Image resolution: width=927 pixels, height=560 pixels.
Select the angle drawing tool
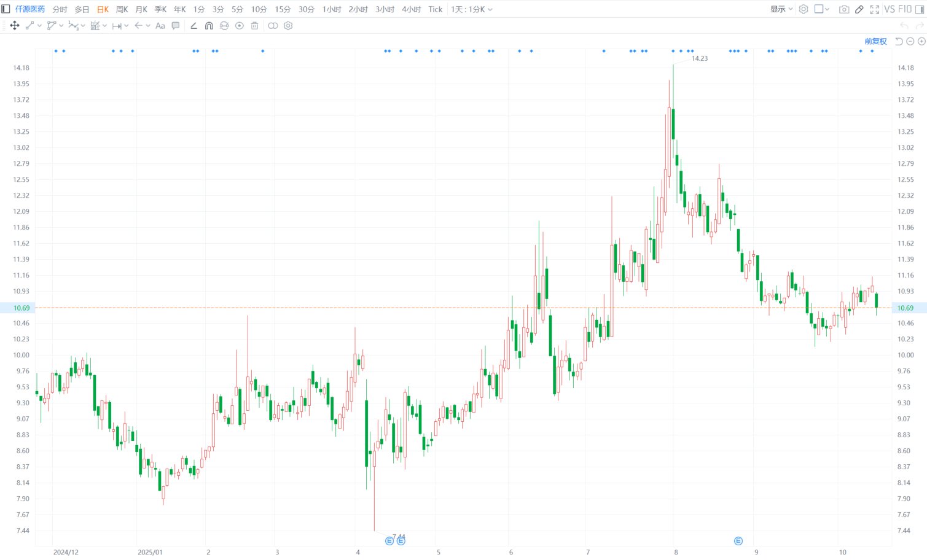[x=194, y=26]
